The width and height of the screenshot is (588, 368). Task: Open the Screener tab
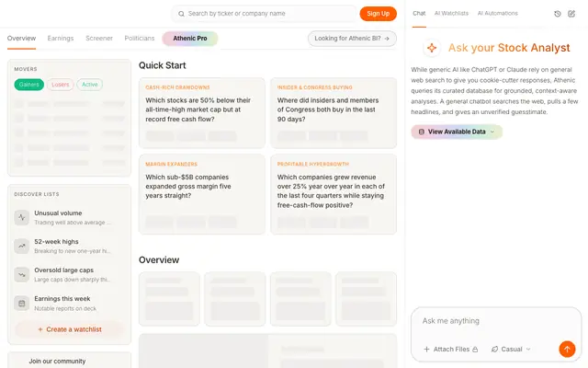[99, 39]
